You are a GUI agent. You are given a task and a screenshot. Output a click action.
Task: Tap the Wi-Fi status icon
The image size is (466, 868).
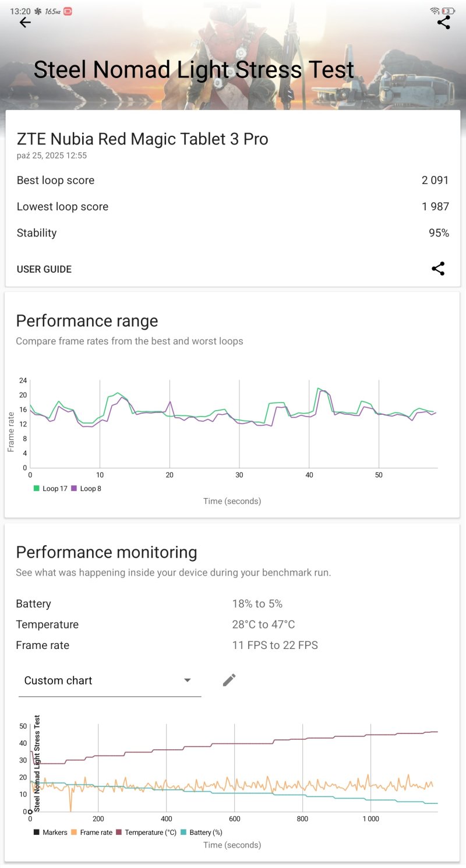click(x=435, y=11)
